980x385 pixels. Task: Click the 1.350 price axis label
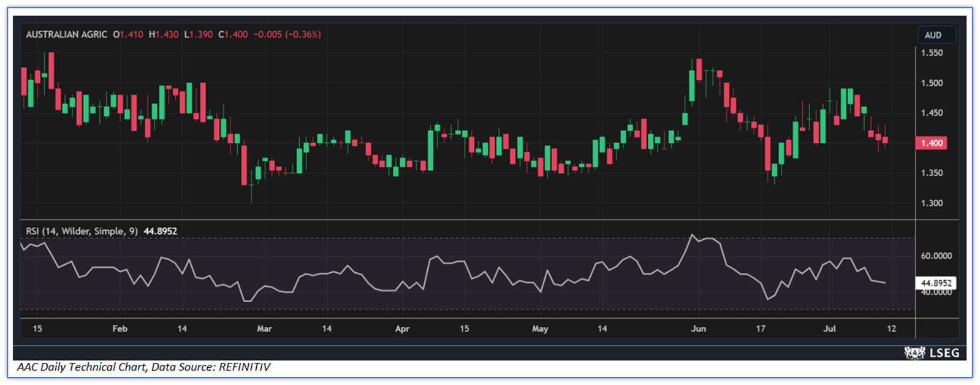tap(932, 173)
